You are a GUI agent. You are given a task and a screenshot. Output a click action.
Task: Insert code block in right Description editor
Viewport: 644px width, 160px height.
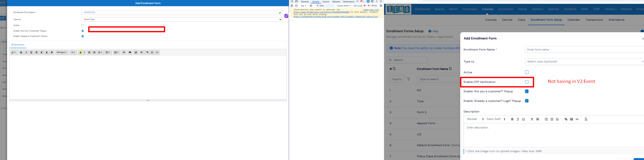577,119
